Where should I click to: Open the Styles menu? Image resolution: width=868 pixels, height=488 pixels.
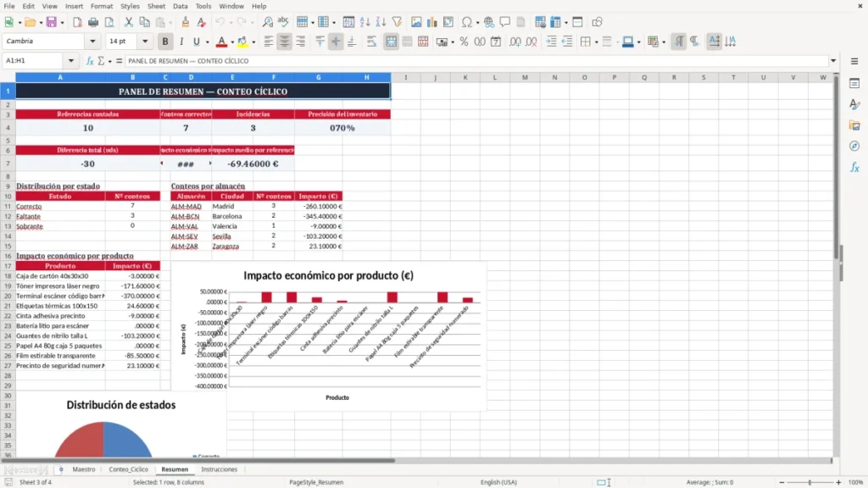point(130,6)
